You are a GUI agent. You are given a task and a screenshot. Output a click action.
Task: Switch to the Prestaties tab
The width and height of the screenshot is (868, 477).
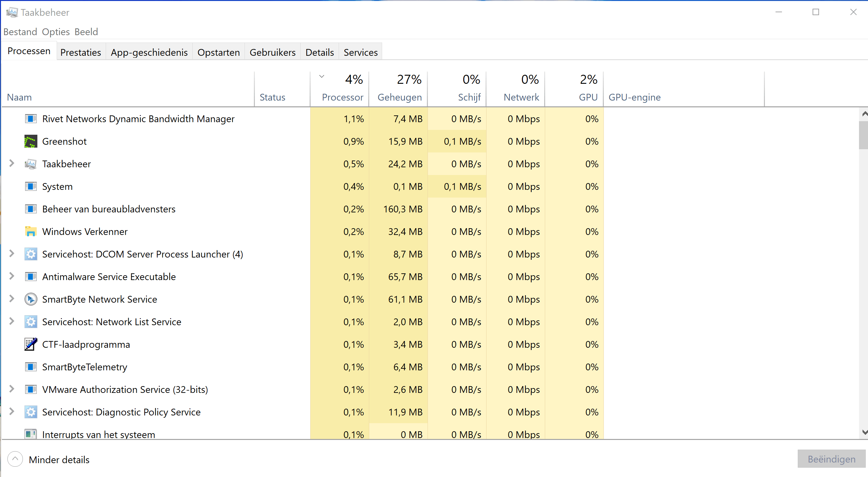click(x=81, y=52)
